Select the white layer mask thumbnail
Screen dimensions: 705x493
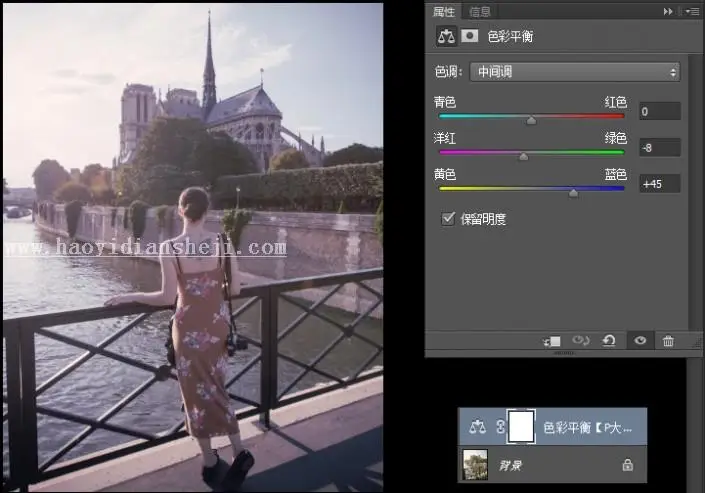[x=521, y=426]
